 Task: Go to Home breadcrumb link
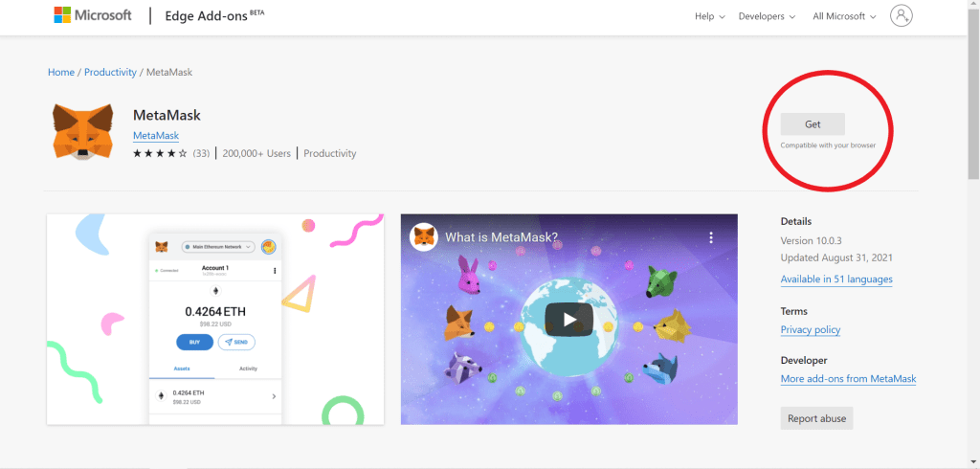(61, 73)
